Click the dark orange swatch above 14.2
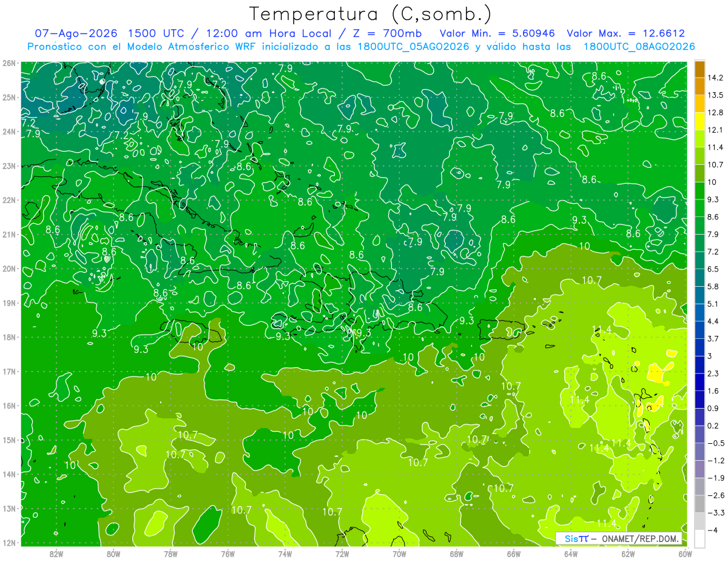The height and width of the screenshot is (562, 728). coord(699,69)
